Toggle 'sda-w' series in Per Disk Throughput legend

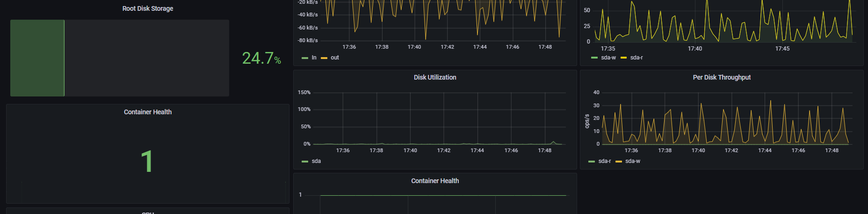(x=633, y=161)
